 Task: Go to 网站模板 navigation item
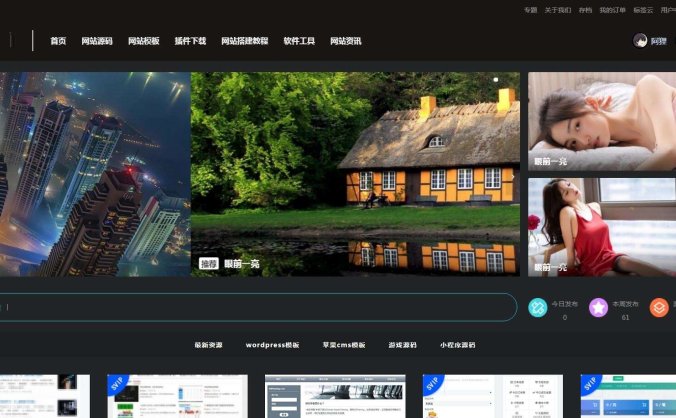coord(143,41)
